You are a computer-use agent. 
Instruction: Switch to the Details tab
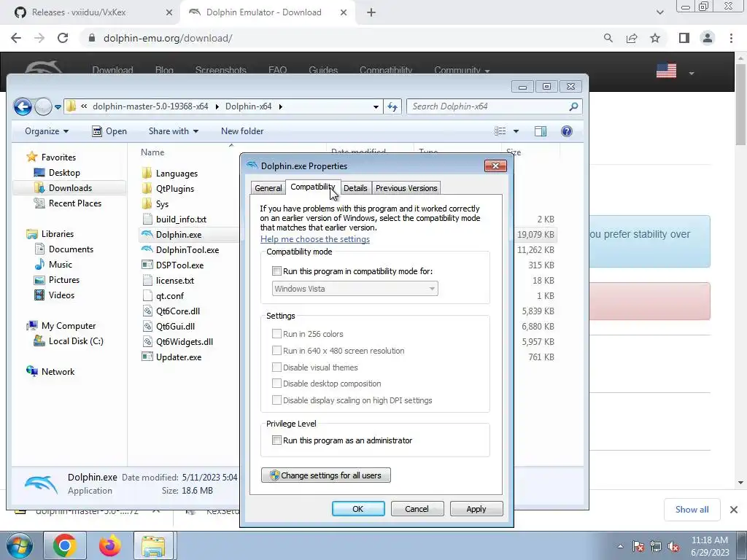tap(355, 188)
